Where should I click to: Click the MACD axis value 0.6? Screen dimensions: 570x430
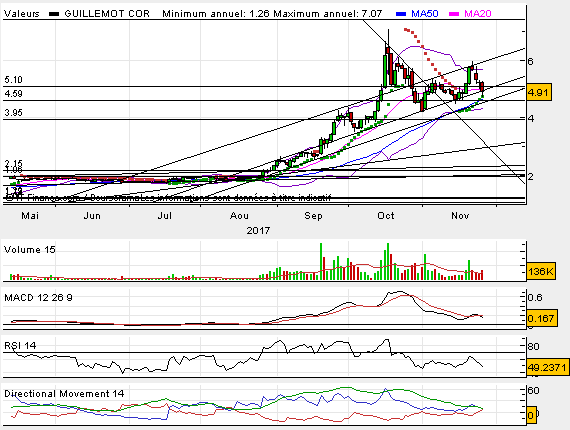pyautogui.click(x=535, y=298)
